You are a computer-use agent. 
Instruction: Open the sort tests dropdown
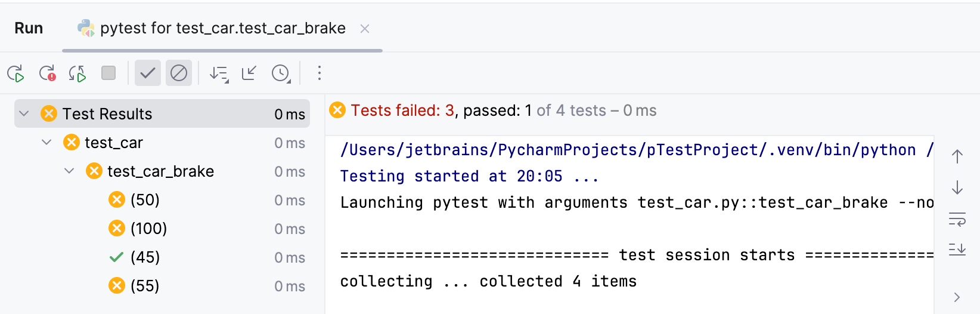click(x=219, y=73)
